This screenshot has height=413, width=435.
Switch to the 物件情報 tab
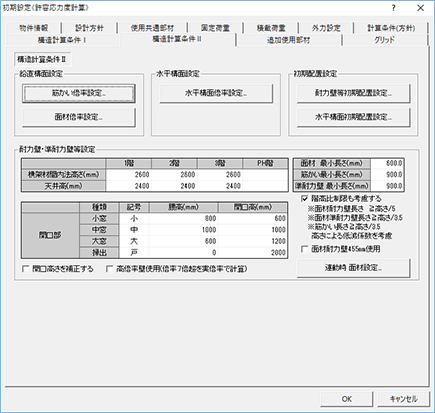pyautogui.click(x=34, y=28)
